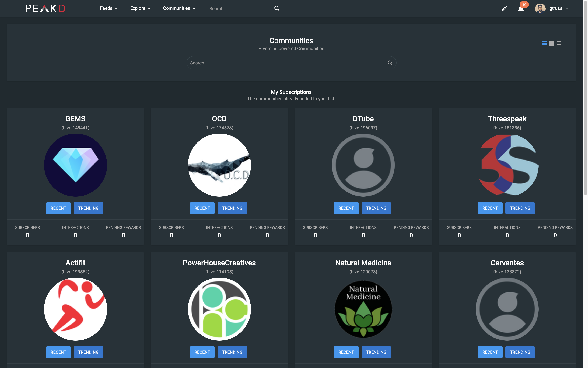Click the (hive-133872) identifier text
The image size is (588, 368).
(x=507, y=272)
